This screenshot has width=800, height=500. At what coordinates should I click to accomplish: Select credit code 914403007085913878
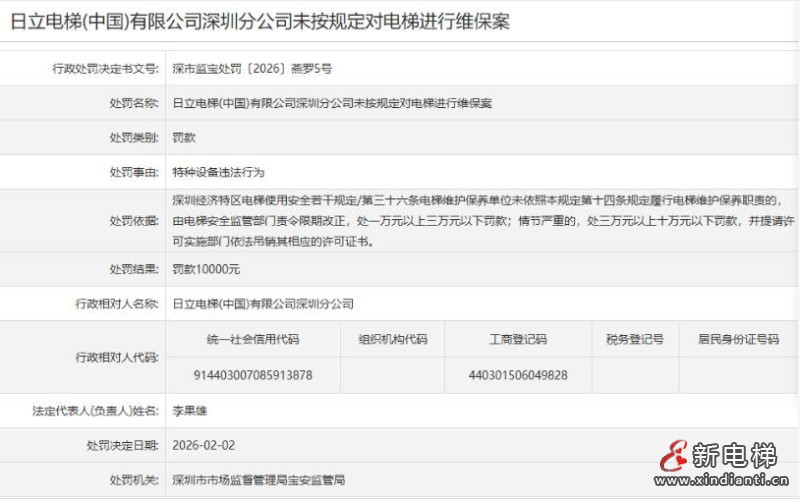[x=253, y=375]
